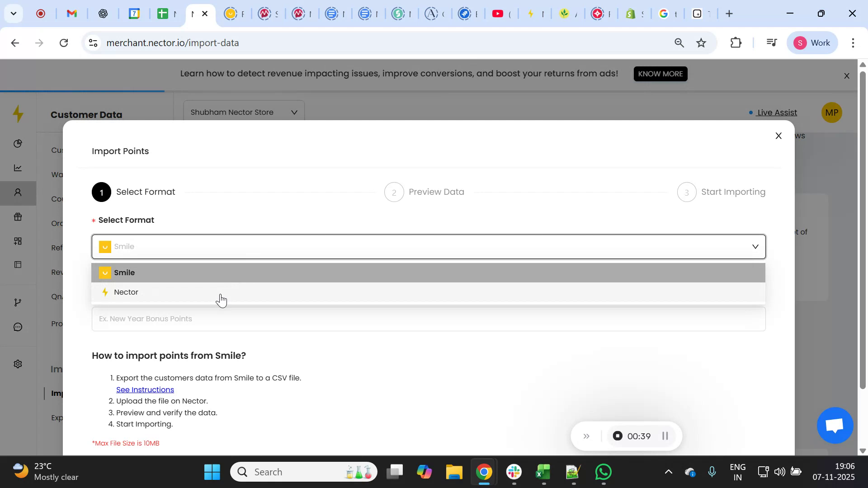Open Chrome profile menu labeled Work
Viewport: 868px width, 488px height.
click(x=812, y=42)
